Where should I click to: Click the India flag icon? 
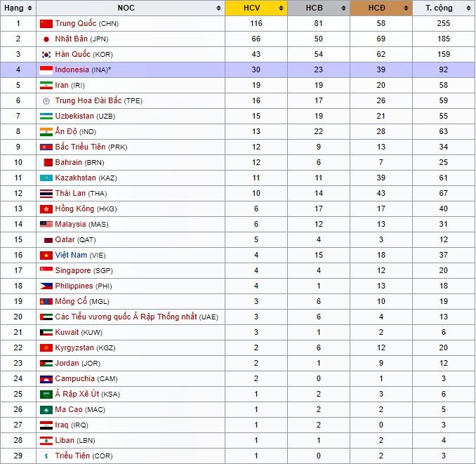pos(46,131)
